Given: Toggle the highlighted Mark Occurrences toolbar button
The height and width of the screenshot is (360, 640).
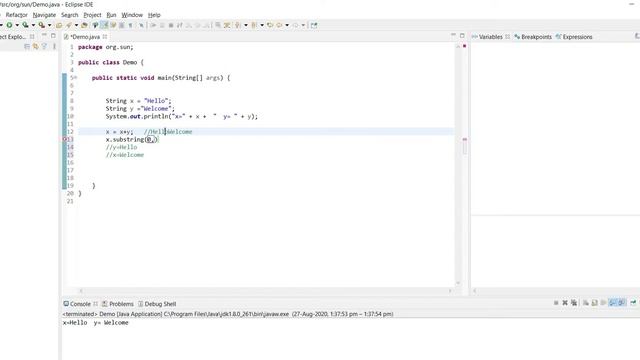Looking at the screenshot, I should pyautogui.click(x=104, y=25).
